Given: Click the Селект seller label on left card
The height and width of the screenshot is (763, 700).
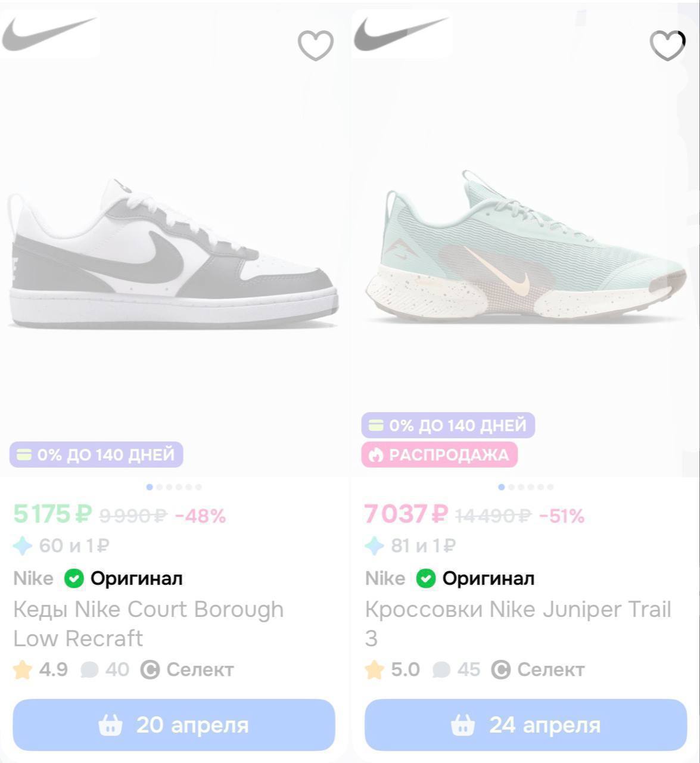Looking at the screenshot, I should tap(187, 669).
